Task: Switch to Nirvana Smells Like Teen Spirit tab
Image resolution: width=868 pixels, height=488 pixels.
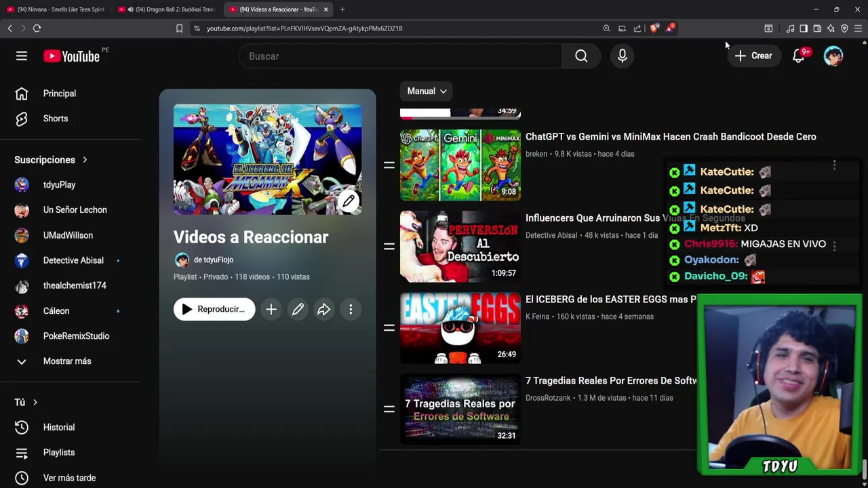Action: click(x=56, y=9)
